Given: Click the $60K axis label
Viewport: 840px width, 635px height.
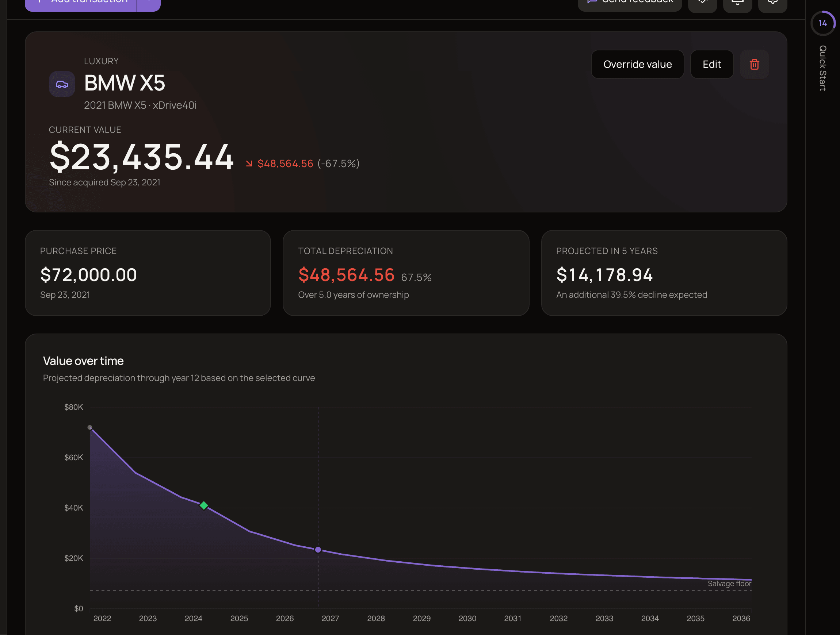Looking at the screenshot, I should [74, 458].
